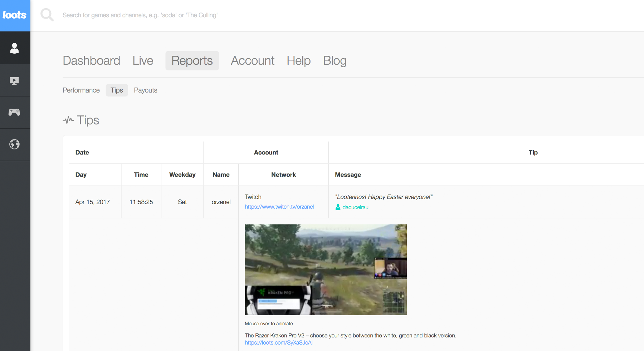This screenshot has height=351, width=644.
Task: Open dacucelrau user profile link
Action: [x=355, y=207]
